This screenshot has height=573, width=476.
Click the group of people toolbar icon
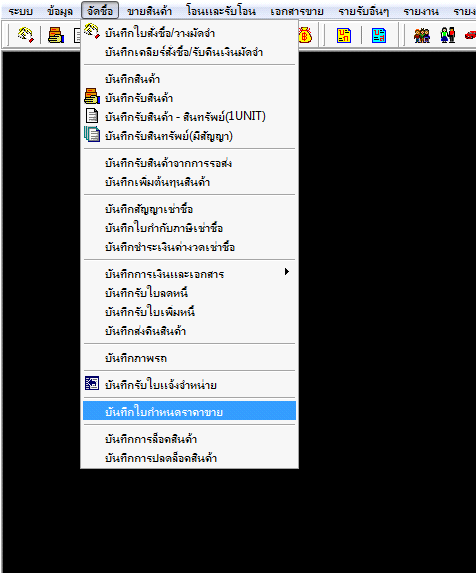point(422,35)
